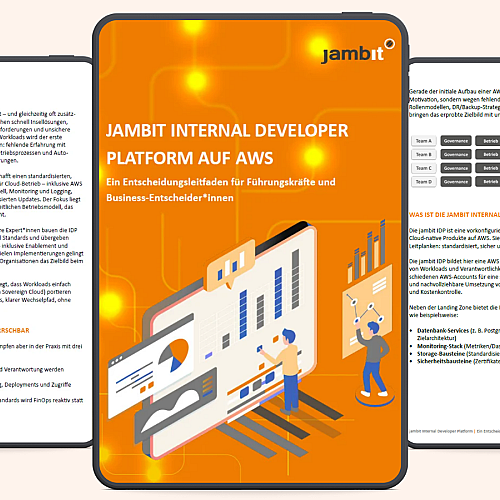Click the title "JAMBIT INTERNAL DEVELOPER PLATFORM AUF AWS"
Image resolution: width=500 pixels, height=500 pixels.
tap(227, 144)
